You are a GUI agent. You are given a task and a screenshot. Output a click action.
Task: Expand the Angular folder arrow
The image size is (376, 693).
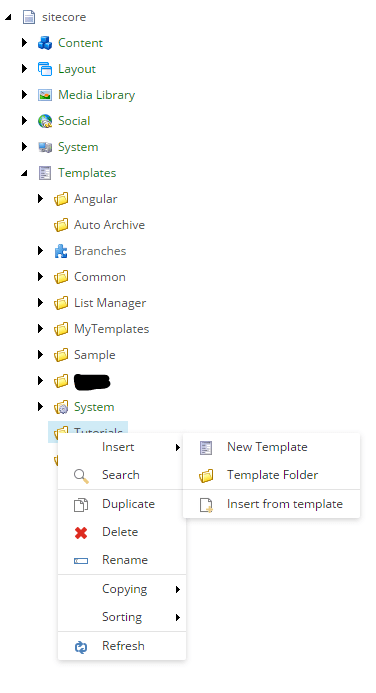coord(40,199)
